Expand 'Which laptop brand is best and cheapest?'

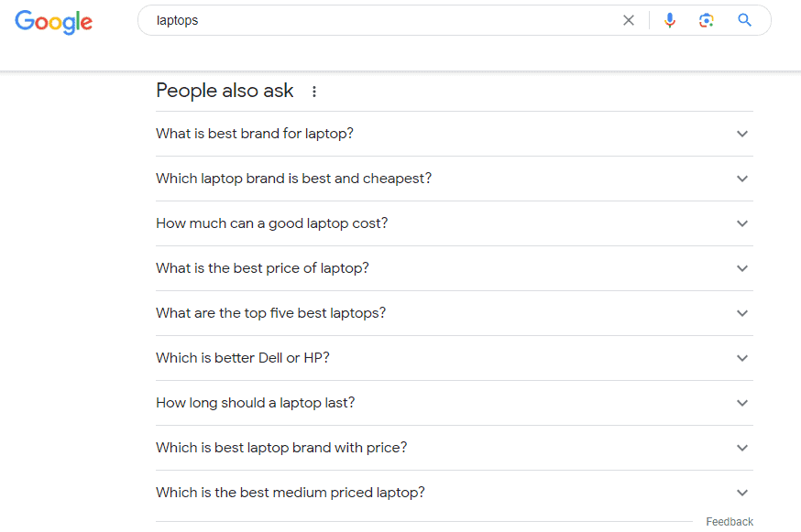tap(742, 179)
